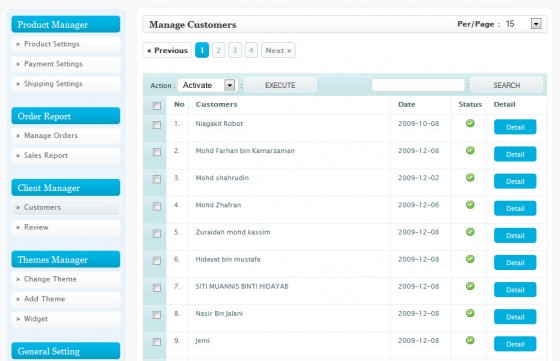Select current page 1 in pagination
The image size is (560, 361).
(x=202, y=50)
